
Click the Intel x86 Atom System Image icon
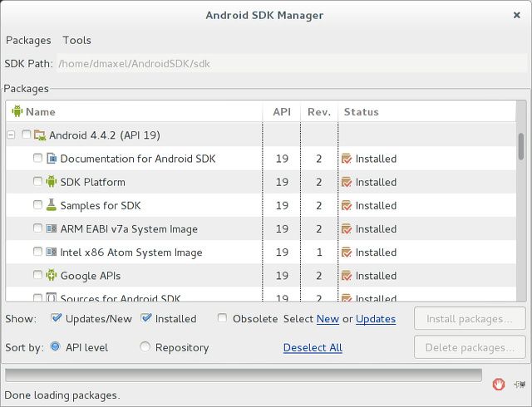click(52, 252)
